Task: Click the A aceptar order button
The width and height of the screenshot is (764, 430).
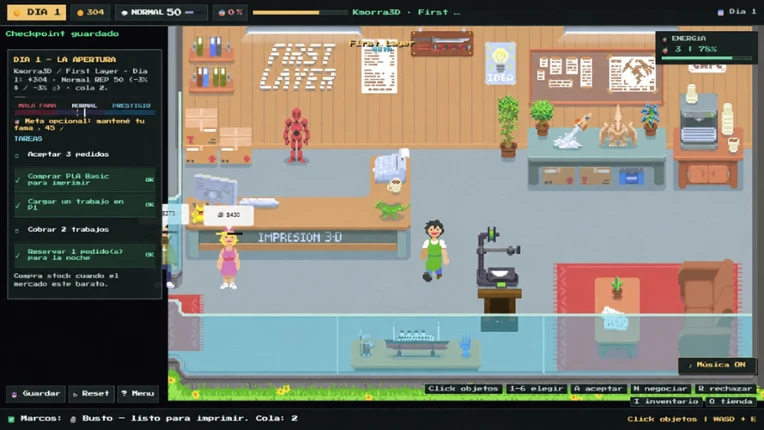Action: point(598,389)
